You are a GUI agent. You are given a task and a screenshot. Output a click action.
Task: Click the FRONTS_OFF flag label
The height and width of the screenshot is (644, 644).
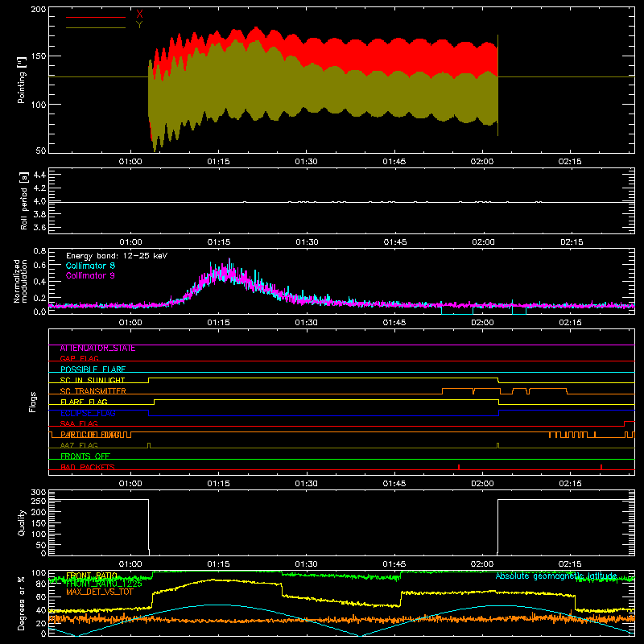pyautogui.click(x=85, y=456)
